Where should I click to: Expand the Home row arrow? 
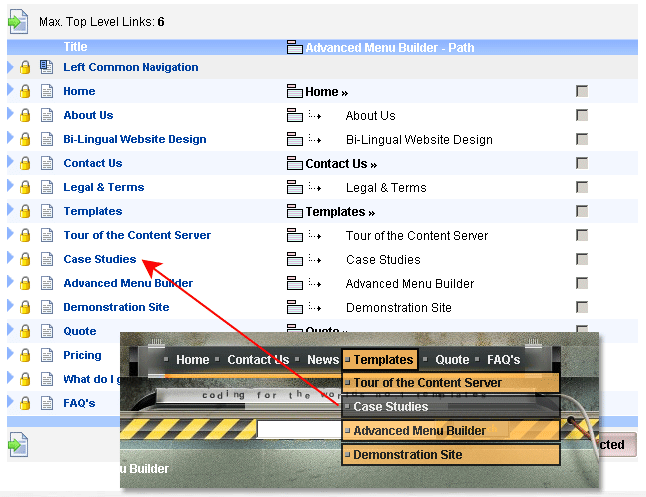[x=10, y=90]
